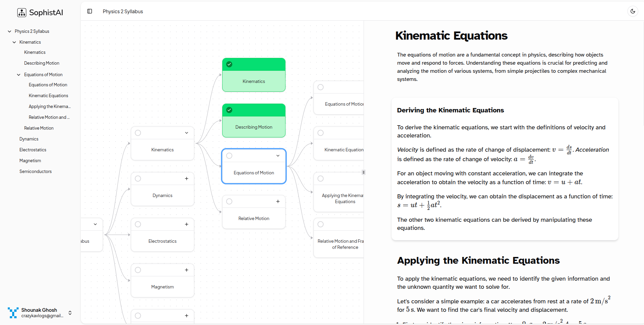Click the green checkmark on Describing Motion node
Image resolution: width=644 pixels, height=325 pixels.
[229, 110]
